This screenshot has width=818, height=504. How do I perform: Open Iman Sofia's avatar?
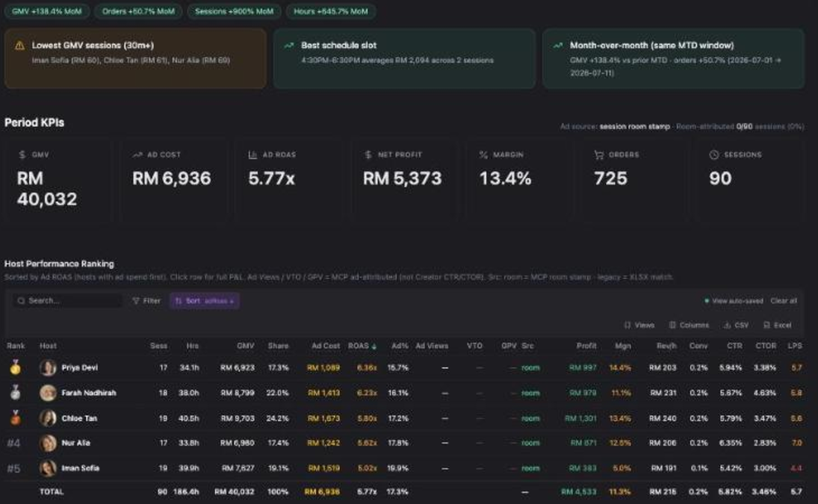click(48, 468)
